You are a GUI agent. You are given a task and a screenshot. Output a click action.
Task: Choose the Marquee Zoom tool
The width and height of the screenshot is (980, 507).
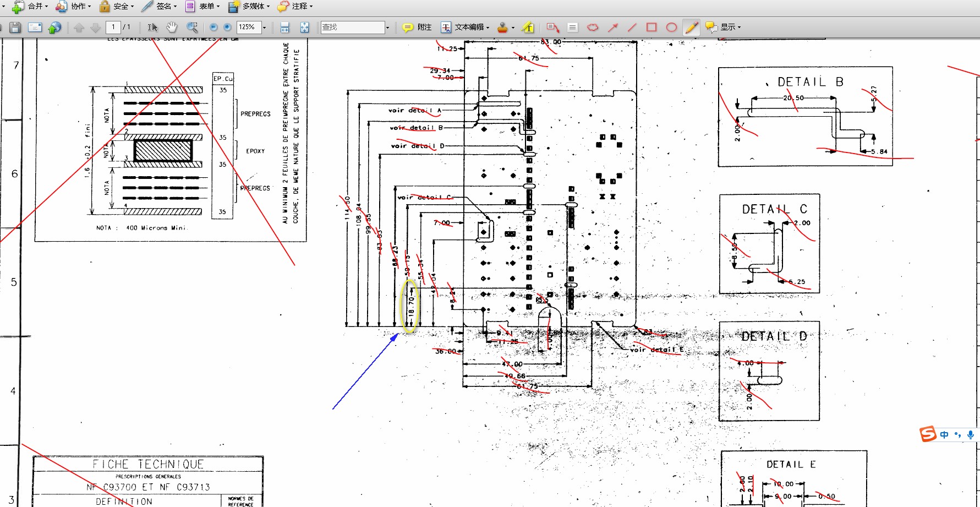(x=192, y=27)
